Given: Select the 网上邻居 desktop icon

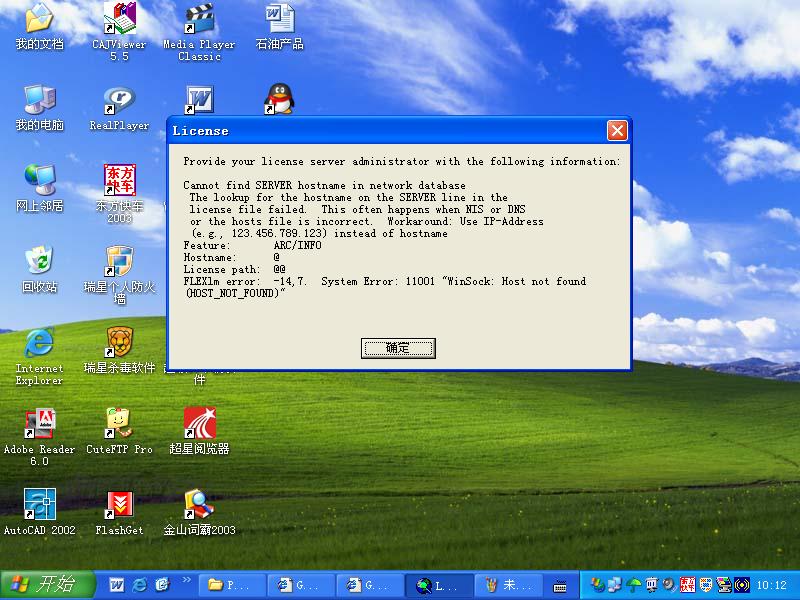Looking at the screenshot, I should [39, 188].
